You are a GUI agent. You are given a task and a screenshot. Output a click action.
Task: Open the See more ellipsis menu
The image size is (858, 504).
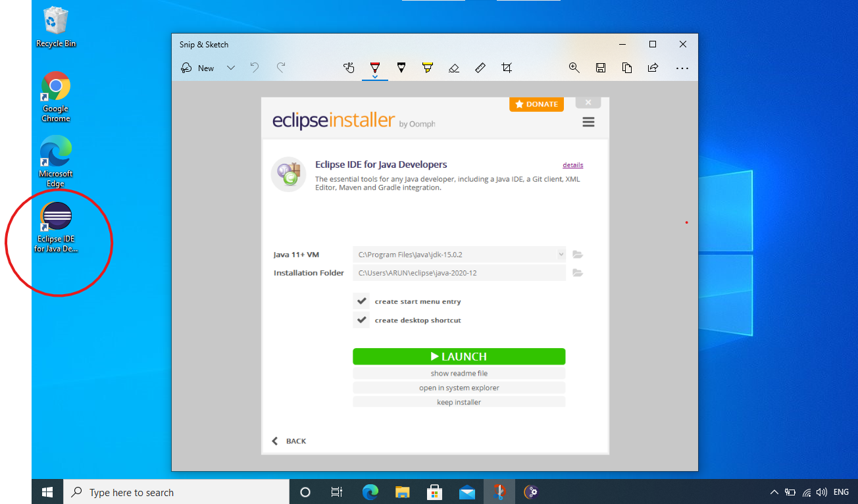pyautogui.click(x=682, y=66)
